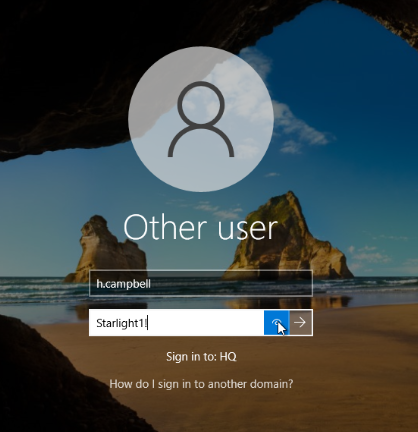Click the user avatar picture circle
Image resolution: width=418 pixels, height=432 pixels.
click(201, 119)
